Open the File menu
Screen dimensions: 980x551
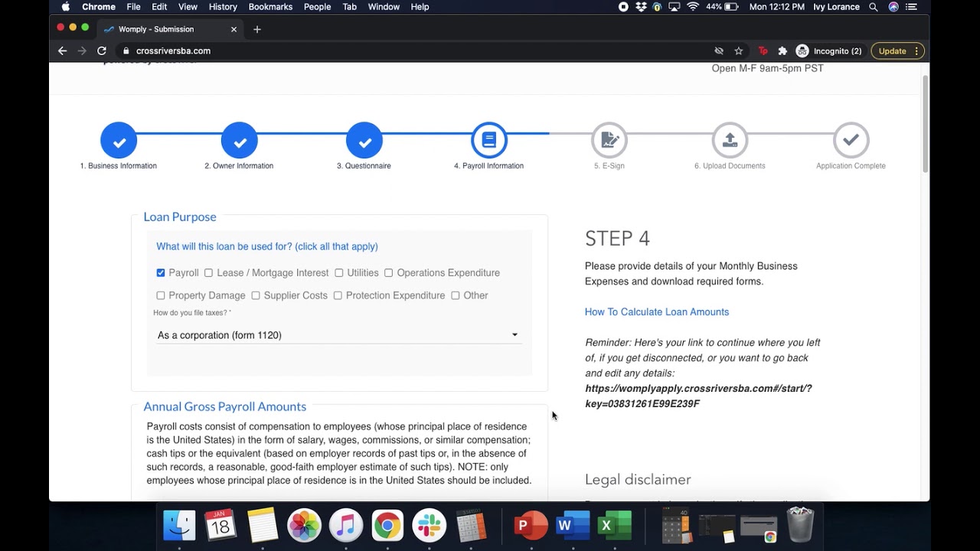pyautogui.click(x=133, y=7)
